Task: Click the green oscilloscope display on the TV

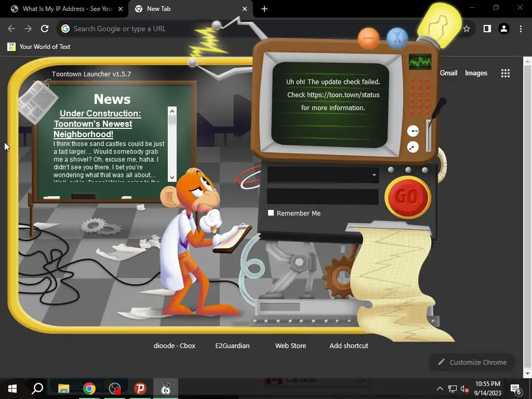Action: point(420,62)
